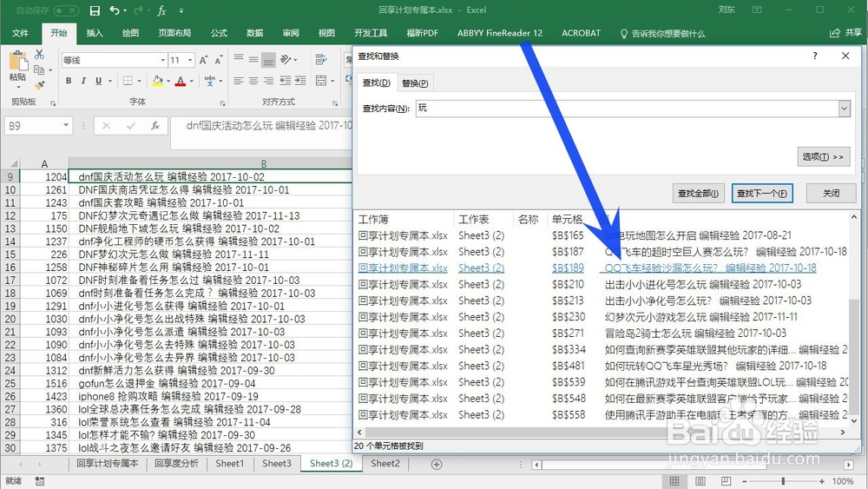Decrease indent
The height and width of the screenshot is (489, 868).
coord(285,81)
